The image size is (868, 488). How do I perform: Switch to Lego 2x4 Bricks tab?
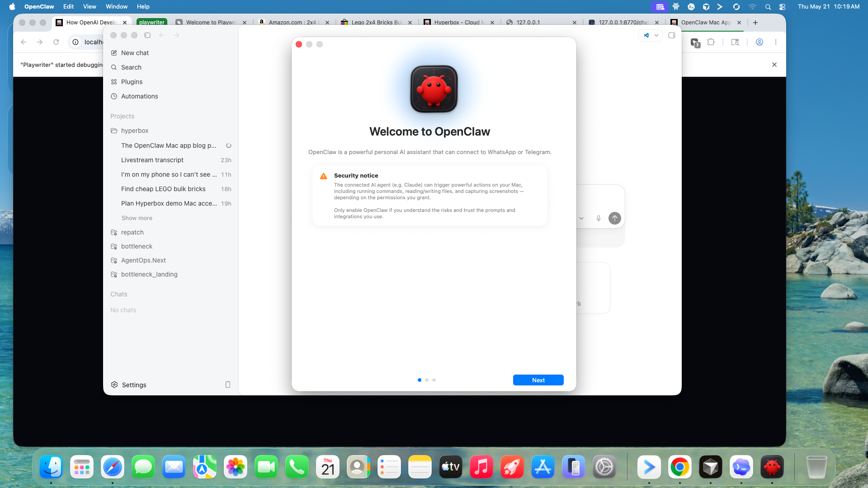click(377, 23)
